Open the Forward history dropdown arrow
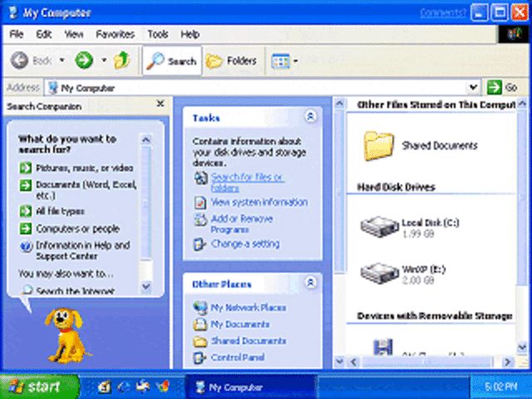 [104, 61]
